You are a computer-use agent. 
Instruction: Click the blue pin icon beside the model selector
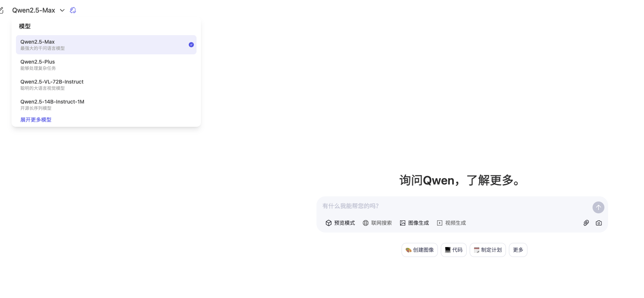tap(73, 10)
